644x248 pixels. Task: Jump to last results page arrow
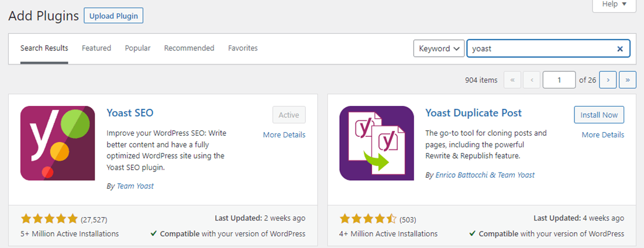pyautogui.click(x=628, y=80)
